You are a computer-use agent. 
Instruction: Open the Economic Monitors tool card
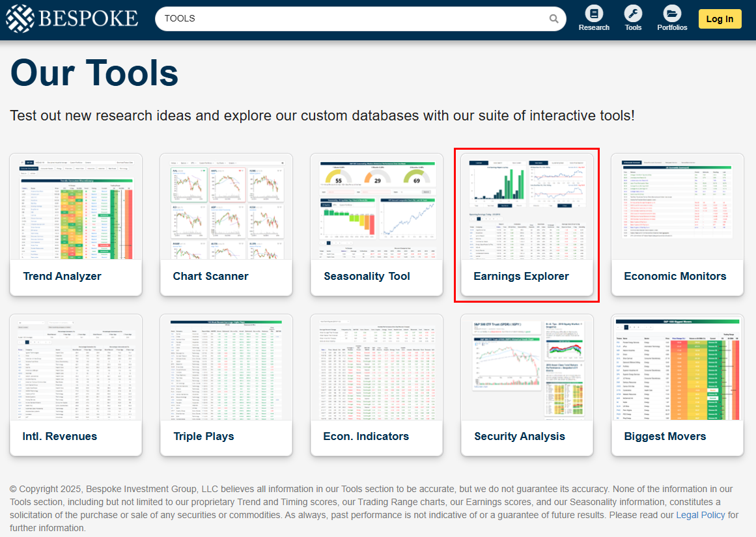[x=677, y=225]
